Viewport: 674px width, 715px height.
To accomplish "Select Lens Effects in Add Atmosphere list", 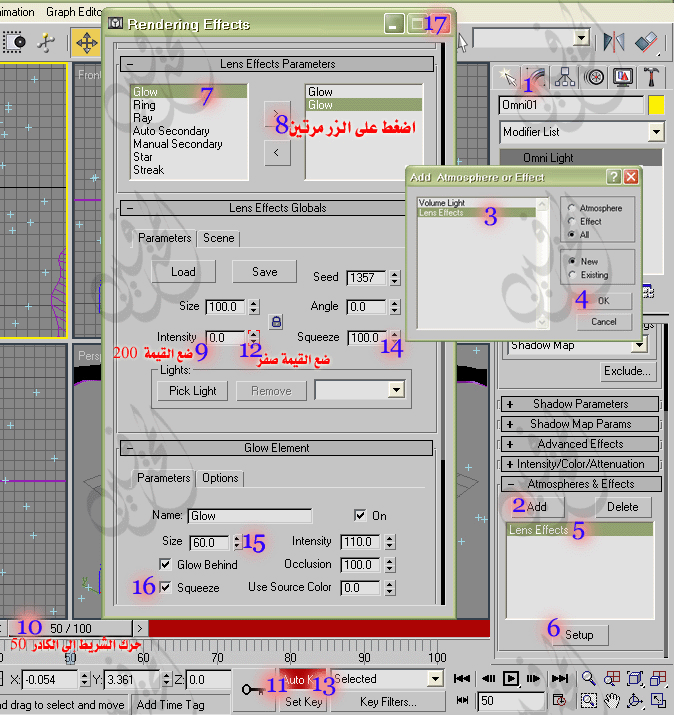I will [477, 212].
